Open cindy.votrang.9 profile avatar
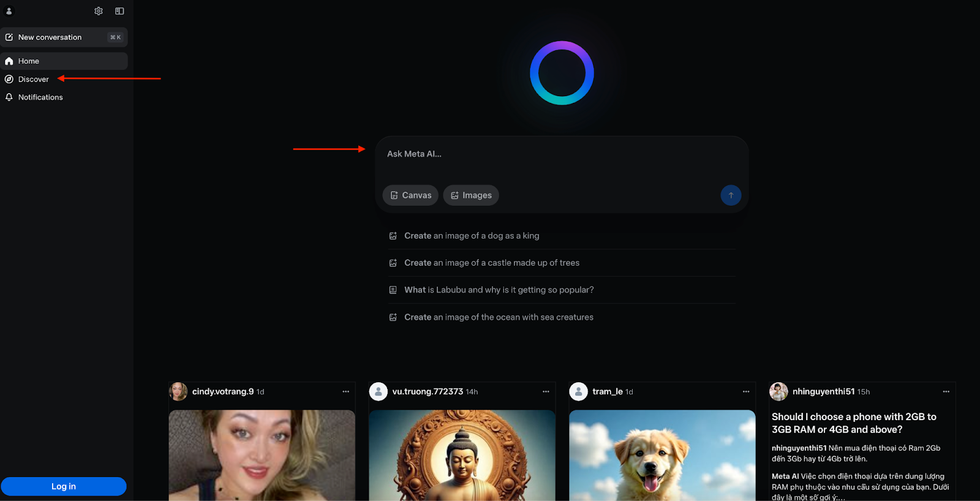This screenshot has height=501, width=980. coord(178,391)
